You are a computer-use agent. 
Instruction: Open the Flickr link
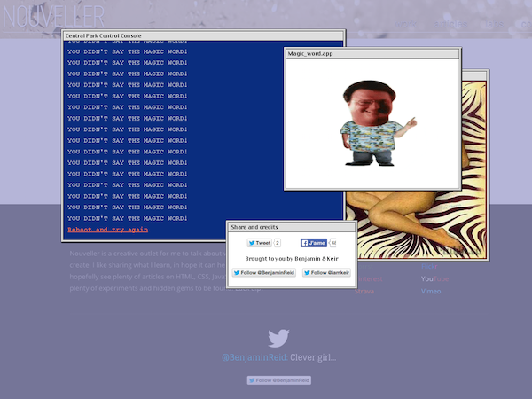429,266
